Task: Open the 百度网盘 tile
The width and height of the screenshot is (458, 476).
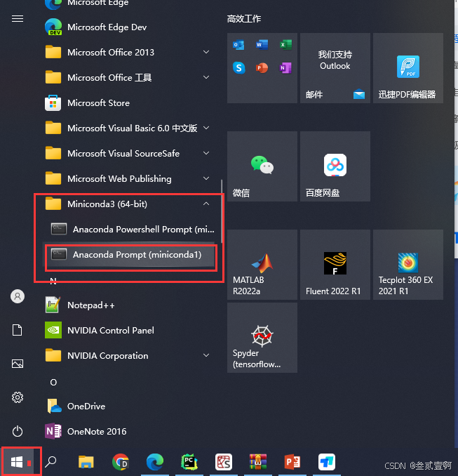Action: pos(335,166)
